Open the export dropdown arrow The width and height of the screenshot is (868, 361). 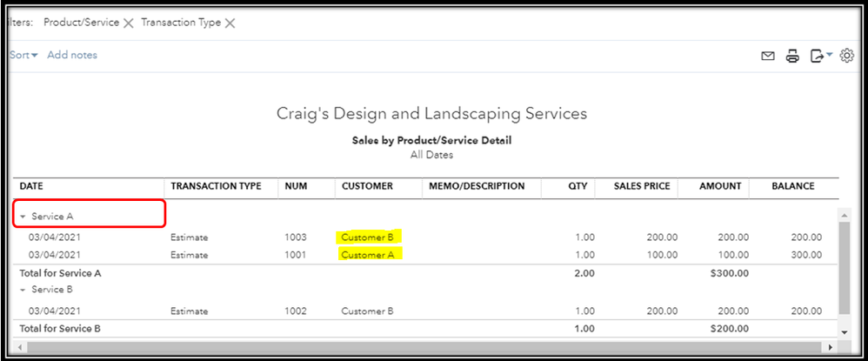[x=829, y=54]
